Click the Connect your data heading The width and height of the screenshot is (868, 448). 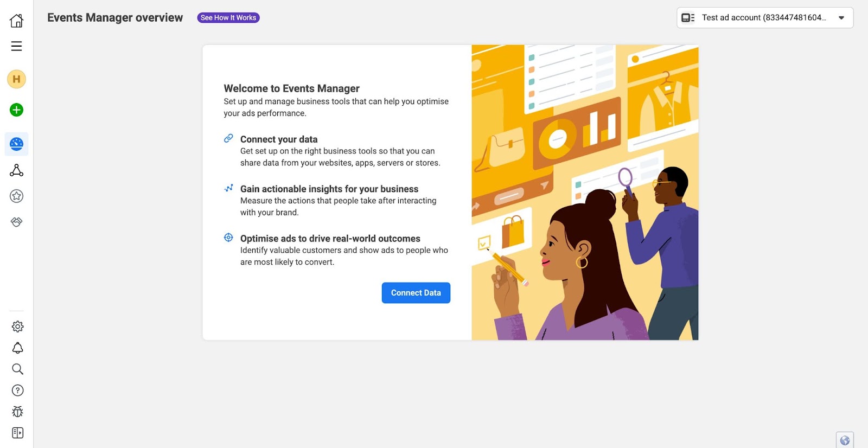click(279, 139)
